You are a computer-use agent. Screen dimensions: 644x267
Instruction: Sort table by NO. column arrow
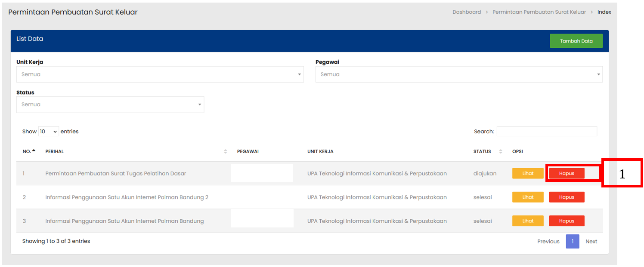pos(34,151)
